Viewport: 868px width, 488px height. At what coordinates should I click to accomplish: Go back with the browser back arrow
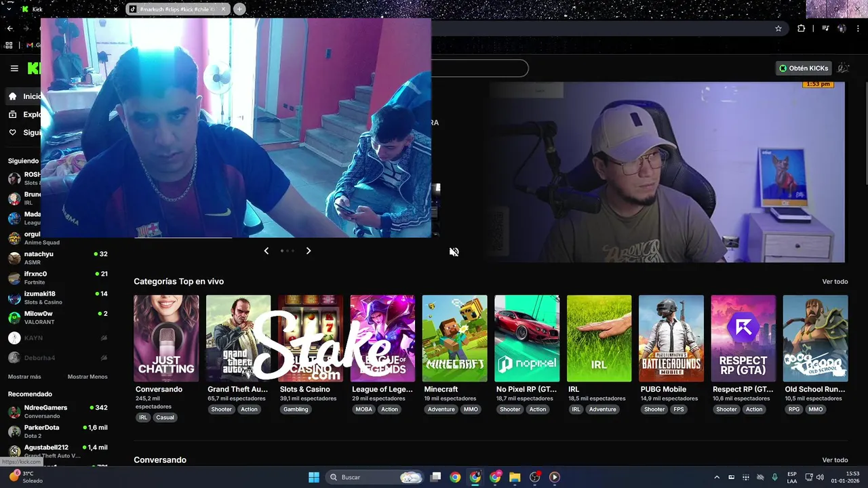tap(9, 28)
